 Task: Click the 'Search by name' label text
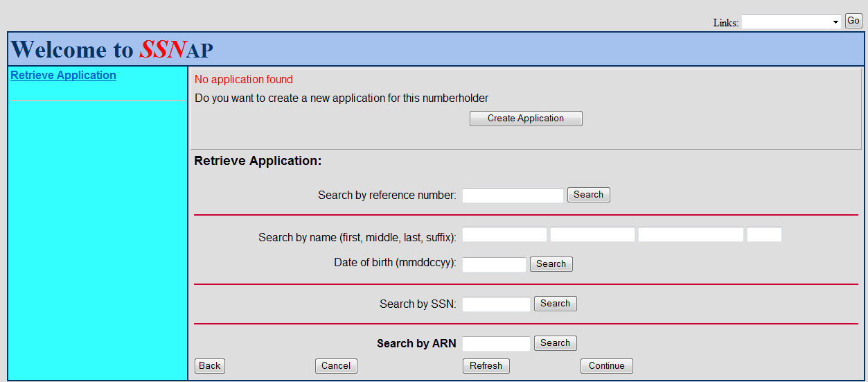pos(357,238)
